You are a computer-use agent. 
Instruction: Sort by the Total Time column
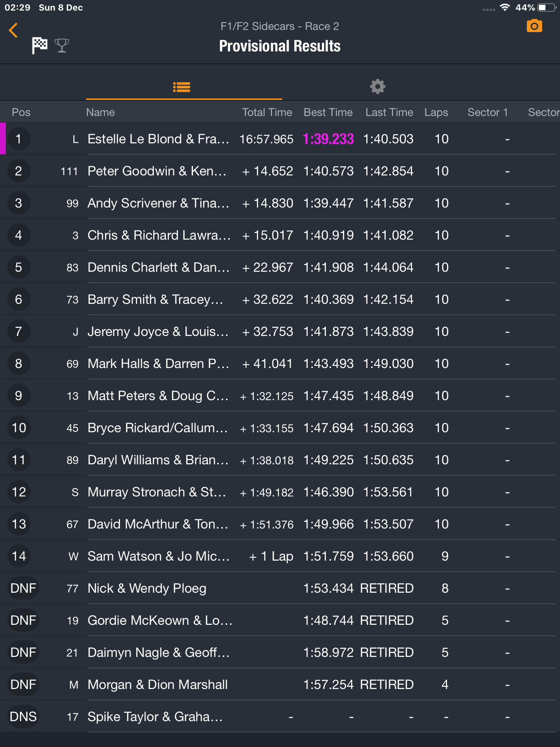(x=267, y=112)
